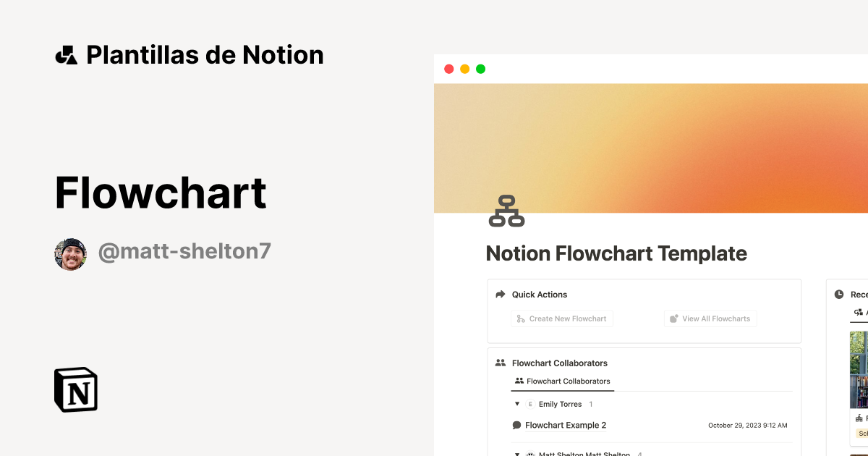The width and height of the screenshot is (868, 456).
Task: Click the people icon next to Flowchart Collaborators
Action: click(x=500, y=363)
